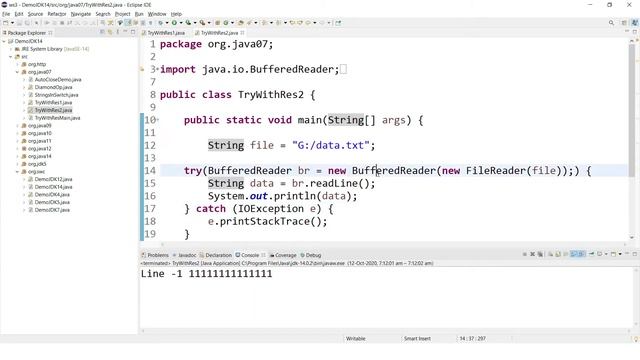Open the New dropdown arrow in toolbar
Viewport: 640px width, 360px height.
12,23
